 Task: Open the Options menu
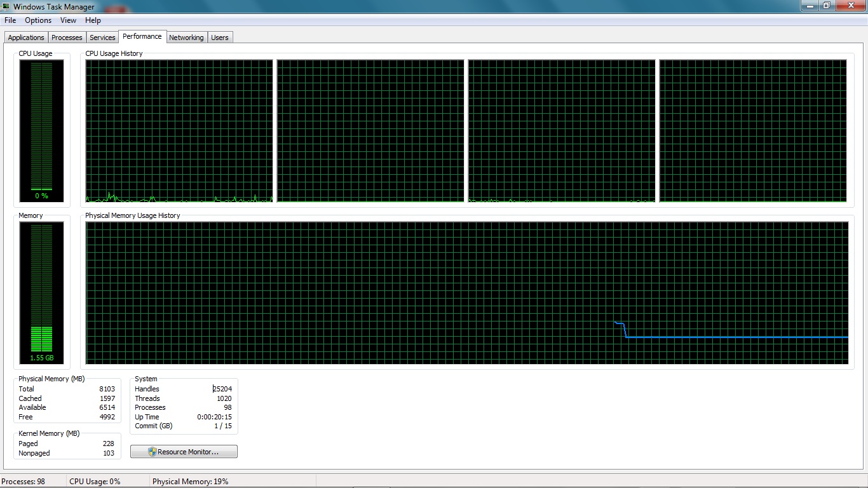click(x=38, y=20)
